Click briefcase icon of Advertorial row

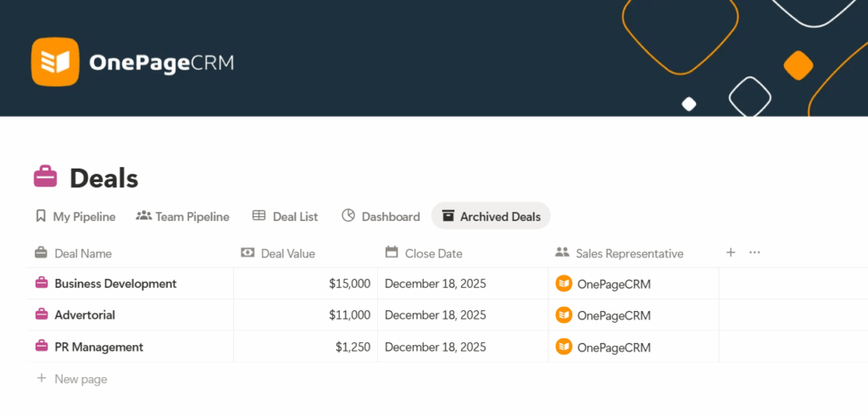point(42,315)
